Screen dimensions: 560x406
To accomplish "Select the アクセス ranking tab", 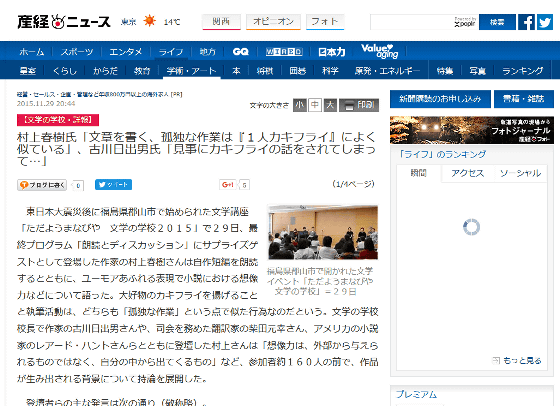I will click(468, 174).
